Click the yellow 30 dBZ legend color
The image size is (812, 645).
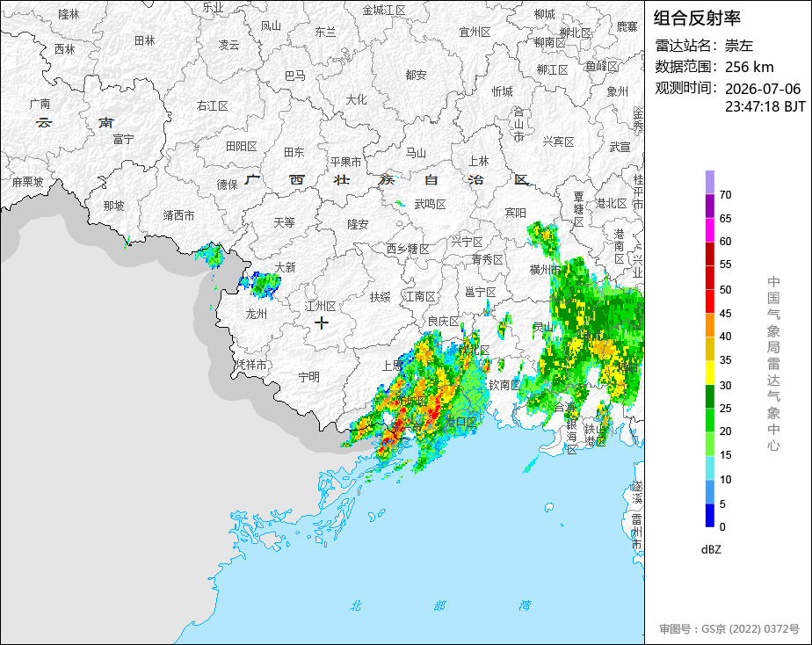pos(709,373)
